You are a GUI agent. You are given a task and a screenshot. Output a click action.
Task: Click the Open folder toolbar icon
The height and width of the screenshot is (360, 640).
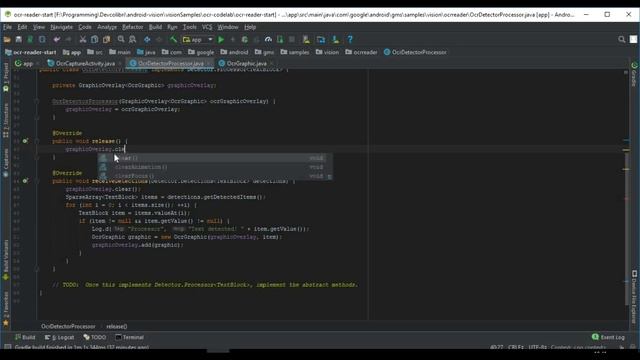pos(7,40)
